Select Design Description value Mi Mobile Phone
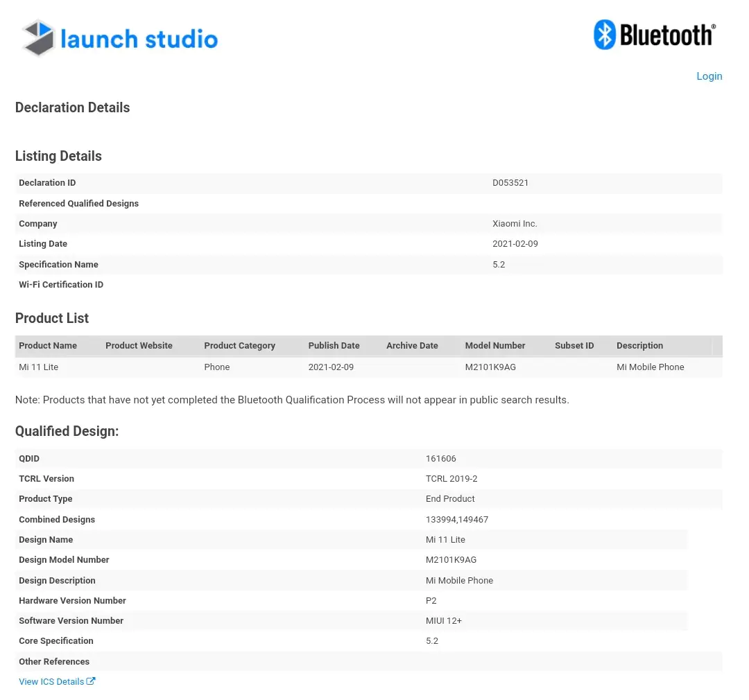 (459, 581)
